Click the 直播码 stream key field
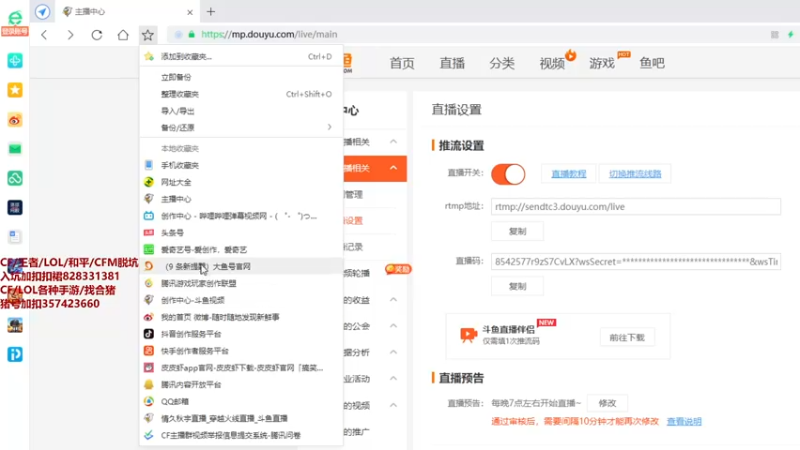 pos(636,262)
